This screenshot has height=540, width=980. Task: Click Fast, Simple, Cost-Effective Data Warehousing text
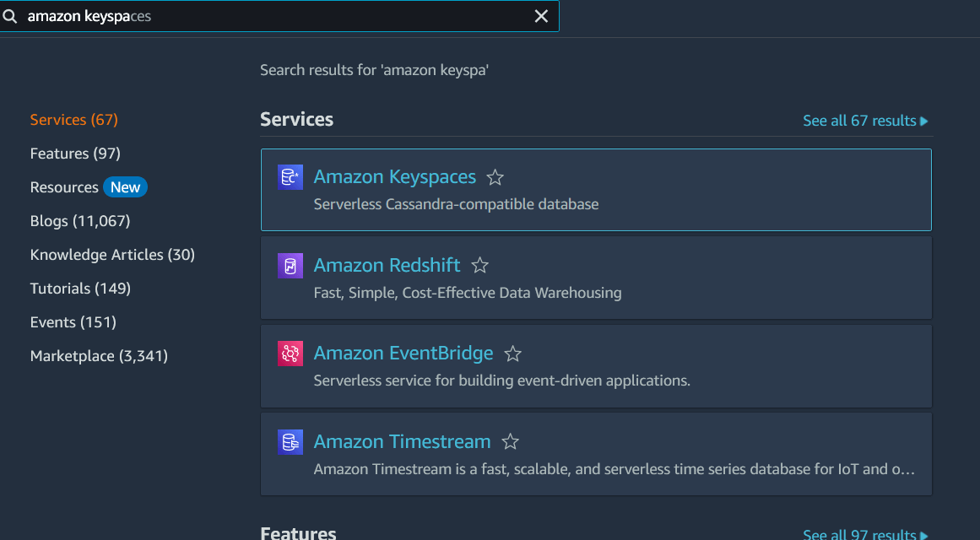point(468,293)
